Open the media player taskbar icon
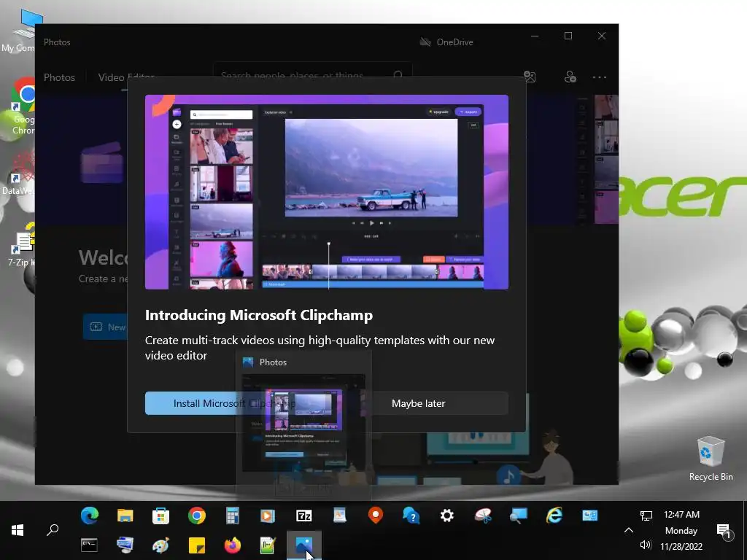747x560 pixels. [268, 516]
